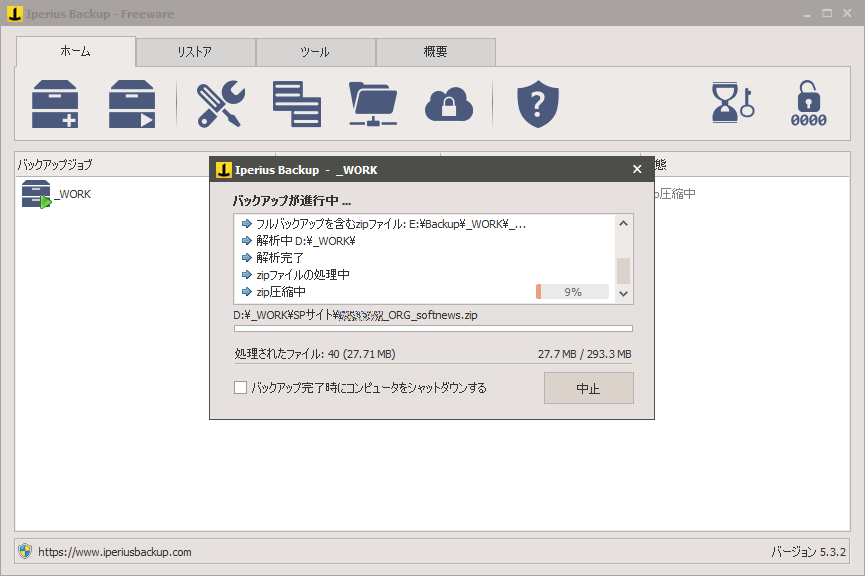Click the ORG_softnews.zip file path text

click(355, 315)
